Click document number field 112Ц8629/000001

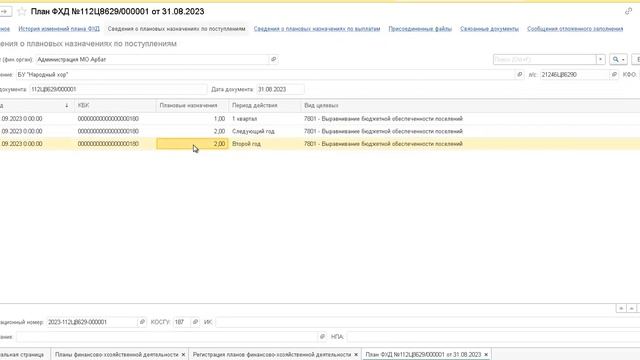118,89
